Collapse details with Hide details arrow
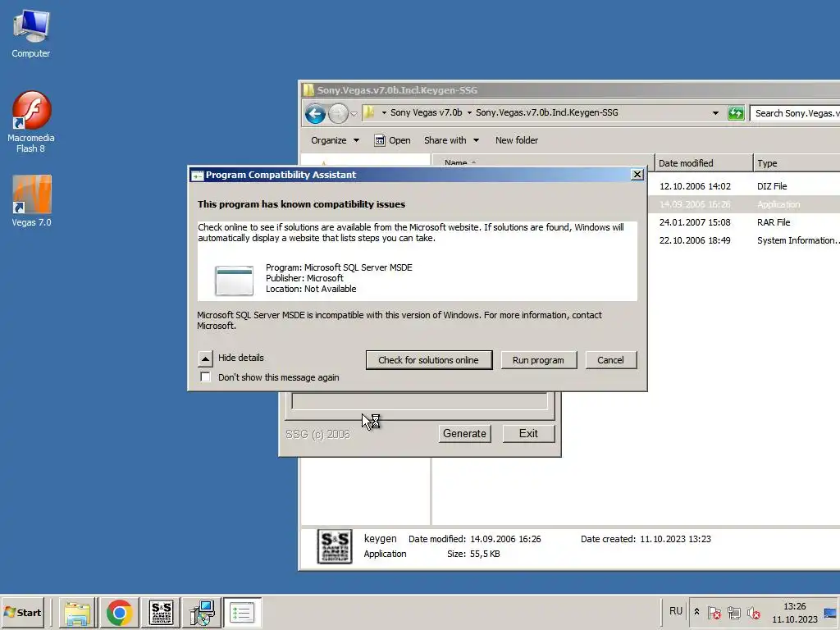 (205, 358)
